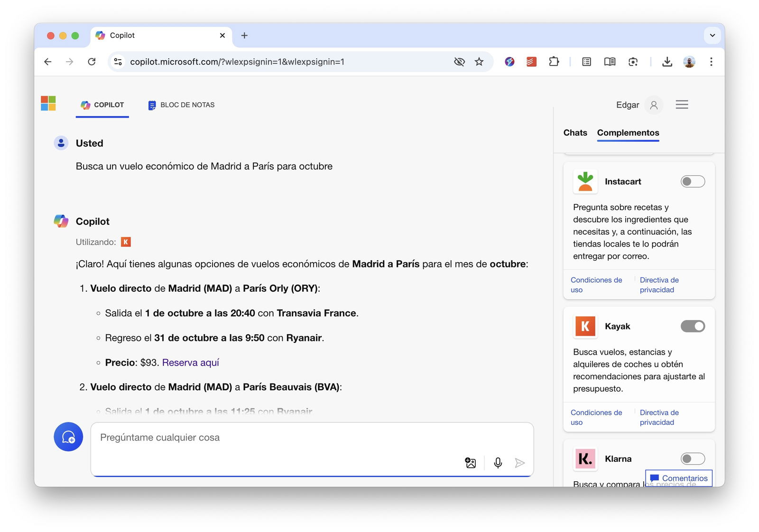Open browser downloads

[667, 62]
